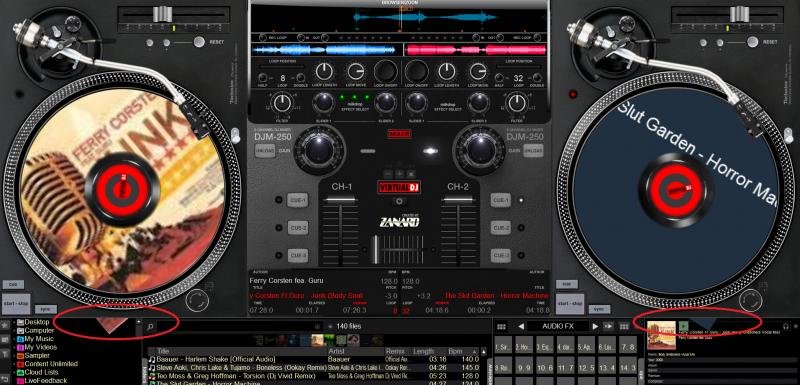Click the search magnifier icon in browser
This screenshot has width=800, height=385.
pos(151,326)
